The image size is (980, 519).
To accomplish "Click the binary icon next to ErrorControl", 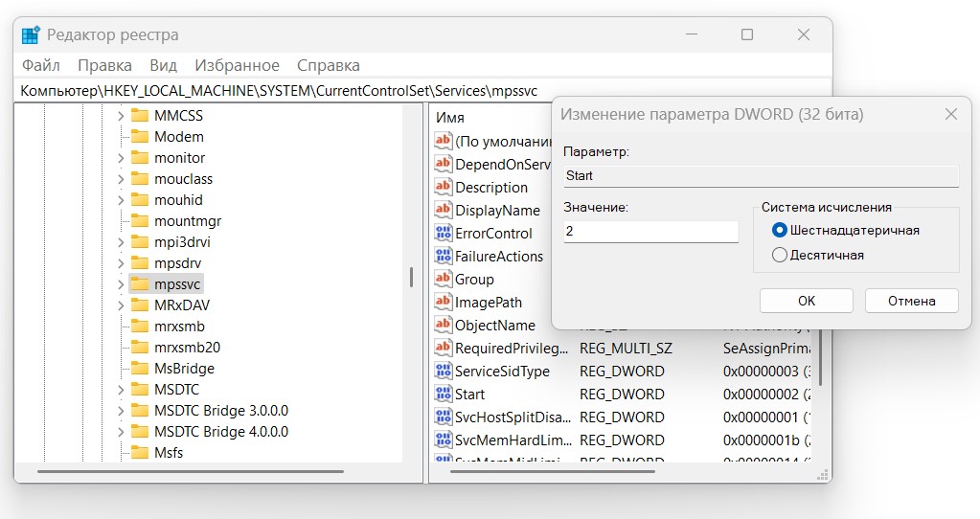I will (444, 233).
